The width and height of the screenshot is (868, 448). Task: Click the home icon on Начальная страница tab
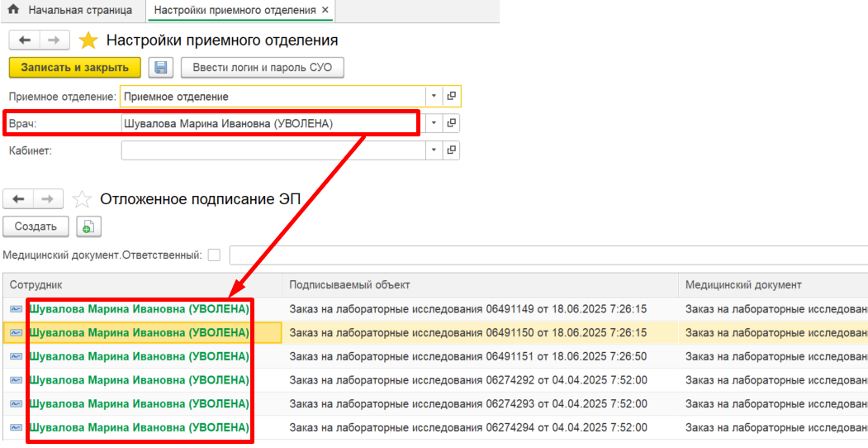point(13,11)
